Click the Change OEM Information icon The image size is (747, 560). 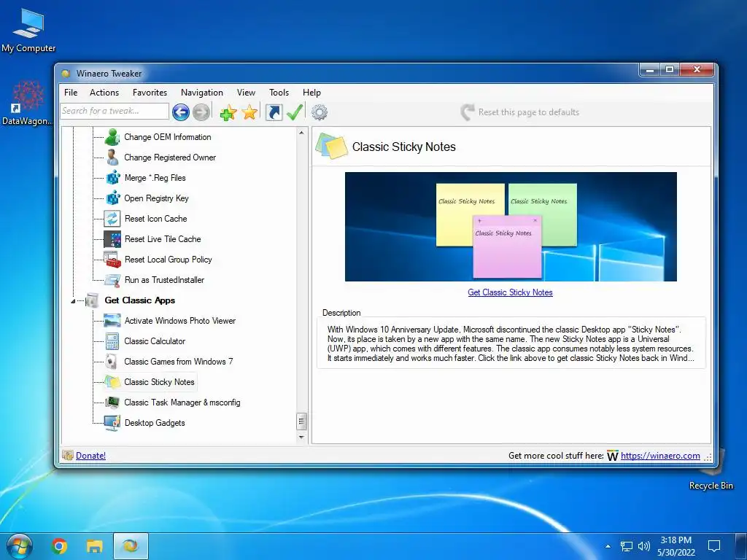(112, 136)
